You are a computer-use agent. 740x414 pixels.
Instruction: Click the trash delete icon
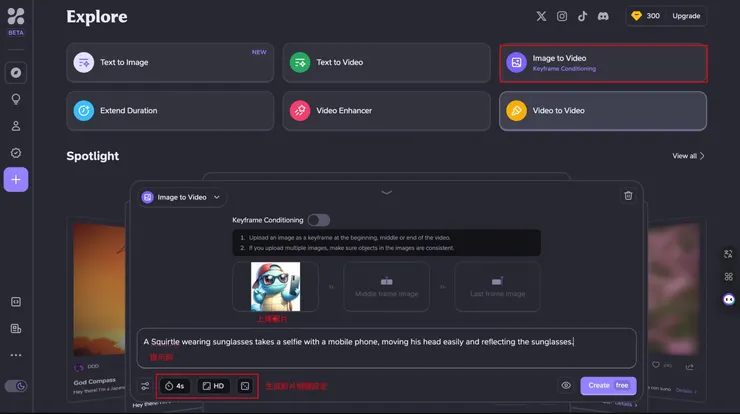(628, 195)
